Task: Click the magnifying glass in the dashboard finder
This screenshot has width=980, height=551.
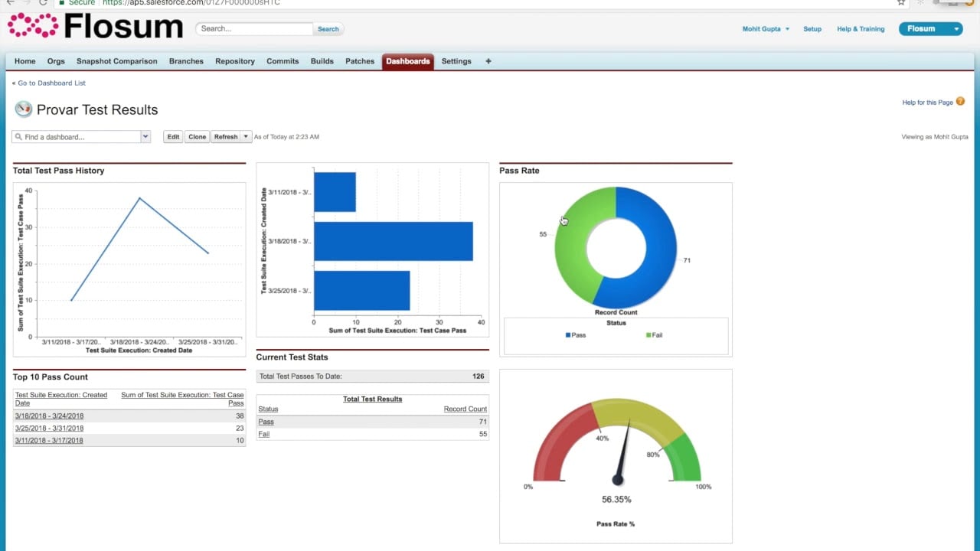Action: [20, 136]
